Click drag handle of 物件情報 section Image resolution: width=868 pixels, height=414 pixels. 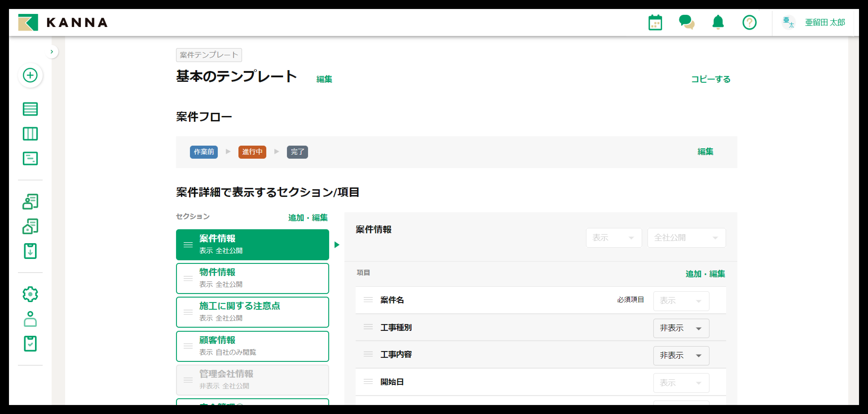tap(188, 278)
